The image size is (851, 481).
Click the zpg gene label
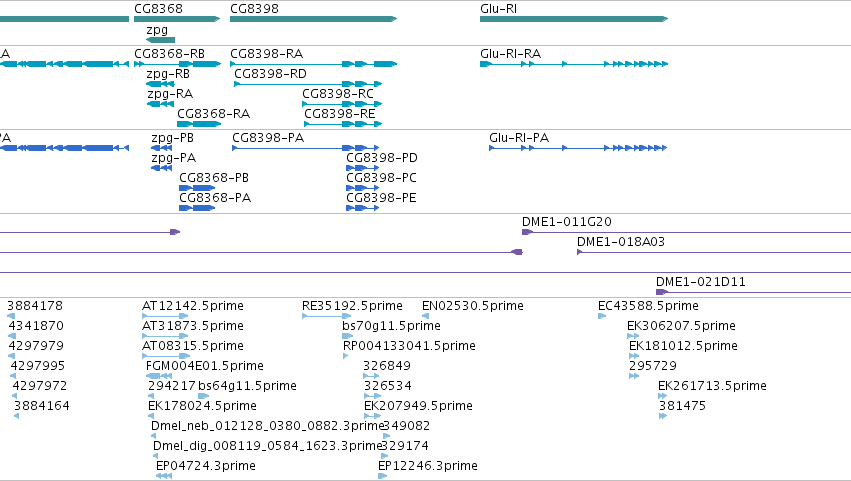(x=157, y=30)
